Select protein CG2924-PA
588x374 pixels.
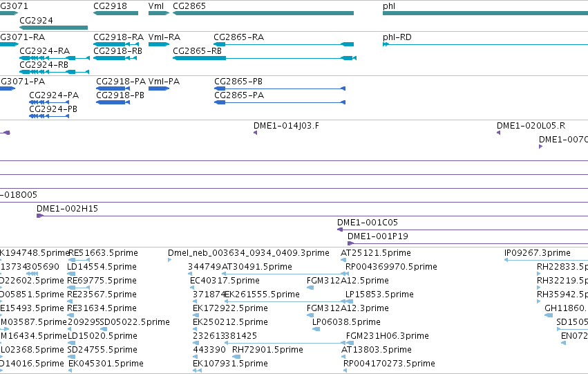click(49, 102)
